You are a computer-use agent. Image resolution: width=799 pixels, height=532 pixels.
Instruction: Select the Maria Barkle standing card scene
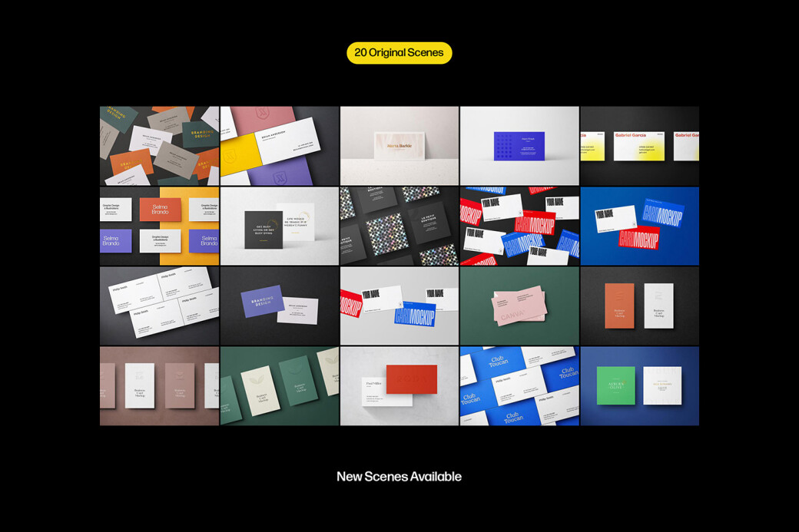pos(399,144)
